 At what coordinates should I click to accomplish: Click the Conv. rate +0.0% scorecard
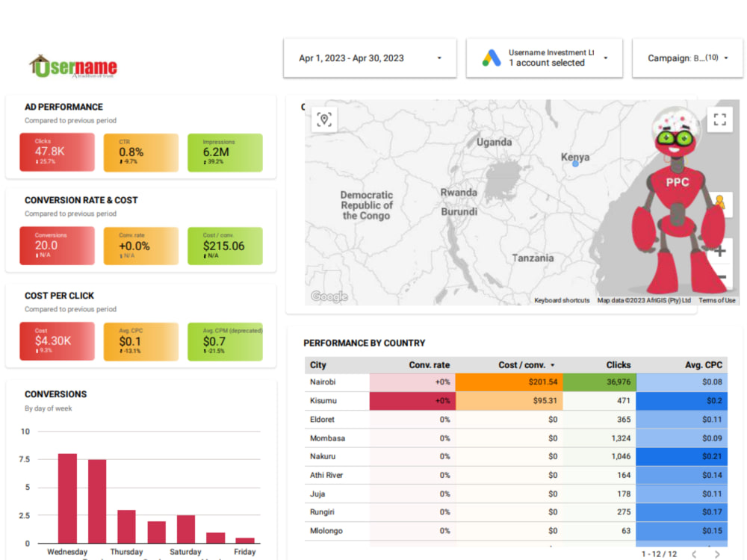(141, 246)
